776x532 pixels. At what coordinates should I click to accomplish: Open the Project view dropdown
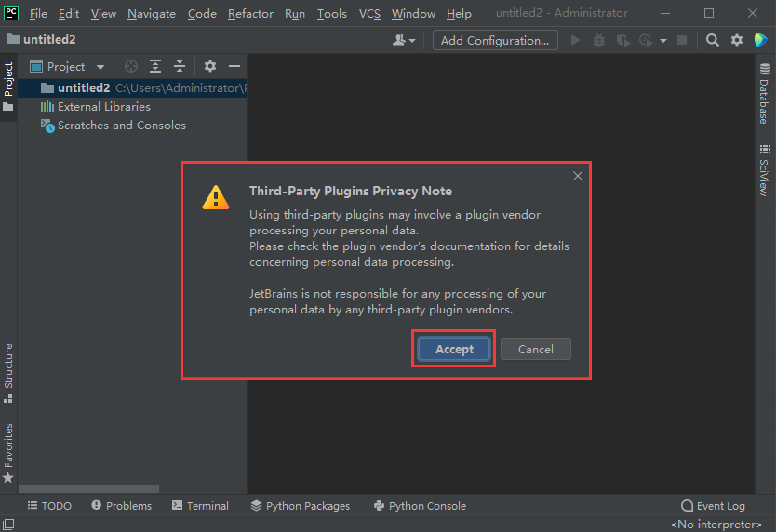(67, 67)
